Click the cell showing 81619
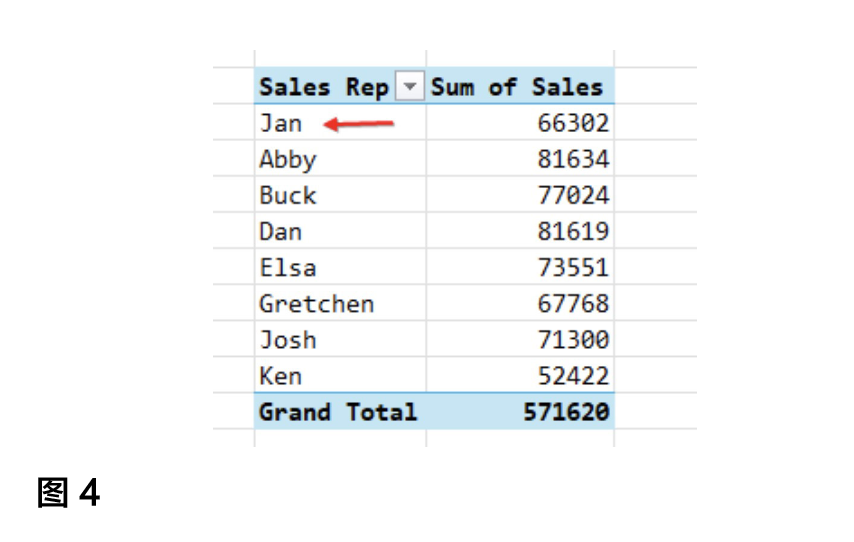854x542 pixels. point(573,232)
